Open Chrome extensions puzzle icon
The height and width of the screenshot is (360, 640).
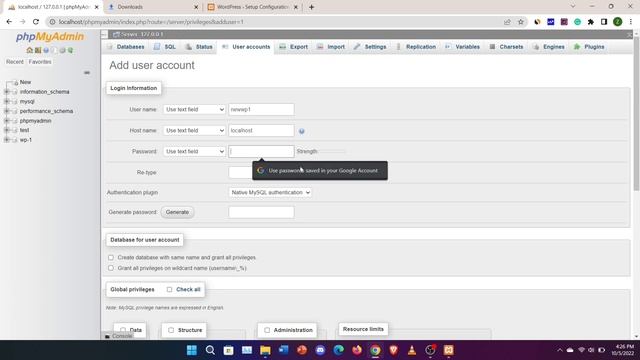[x=591, y=22]
